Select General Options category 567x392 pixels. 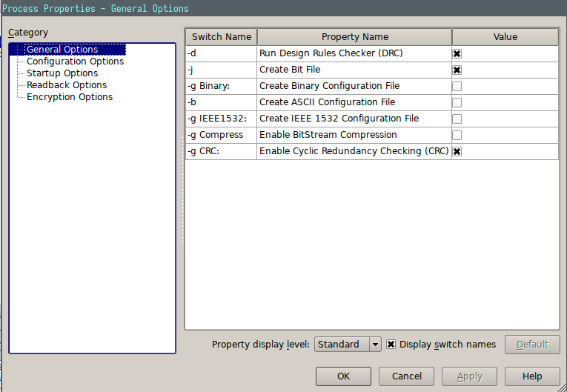click(x=62, y=50)
